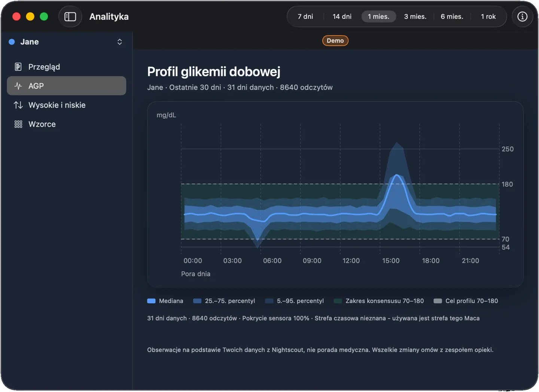The image size is (539, 392).
Task: Click the median peak near 15:00
Action: (397, 175)
